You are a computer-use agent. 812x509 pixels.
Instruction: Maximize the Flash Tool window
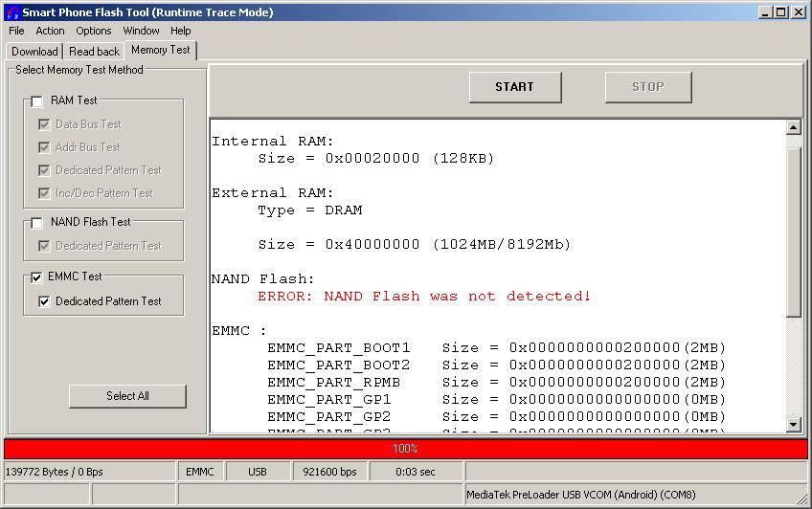tap(781, 12)
